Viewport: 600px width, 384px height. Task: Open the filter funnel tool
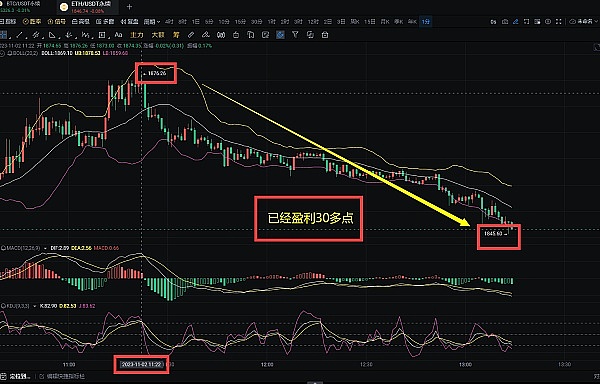[x=295, y=35]
